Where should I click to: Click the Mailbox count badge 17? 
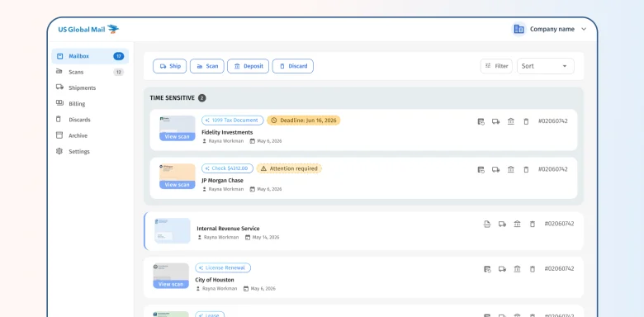point(119,56)
